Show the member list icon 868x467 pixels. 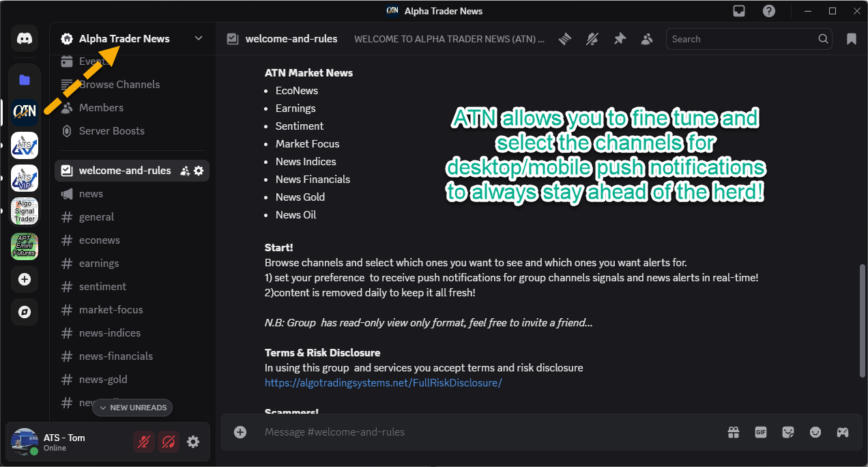[x=647, y=39]
